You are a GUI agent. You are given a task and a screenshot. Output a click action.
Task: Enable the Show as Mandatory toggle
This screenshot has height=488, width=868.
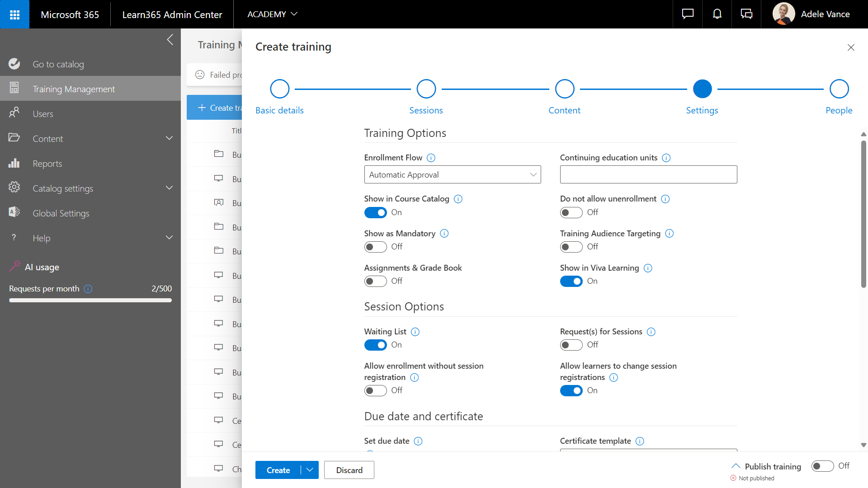(375, 247)
